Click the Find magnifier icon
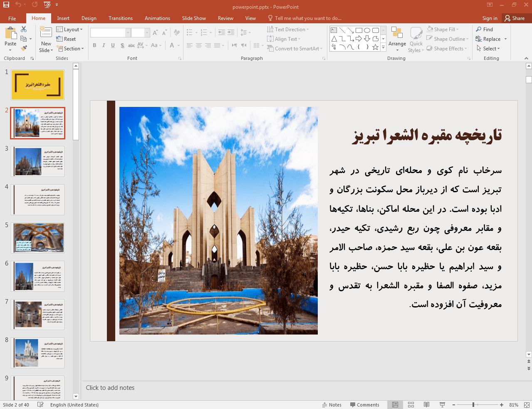 (479, 30)
